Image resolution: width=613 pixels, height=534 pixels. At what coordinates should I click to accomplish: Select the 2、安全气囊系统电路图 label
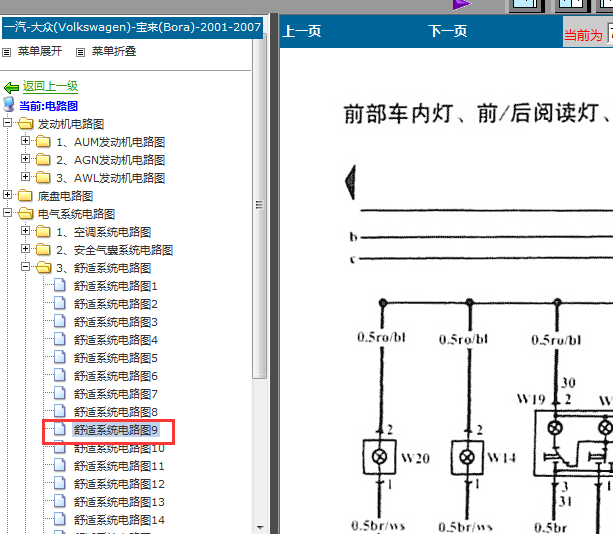pos(115,250)
